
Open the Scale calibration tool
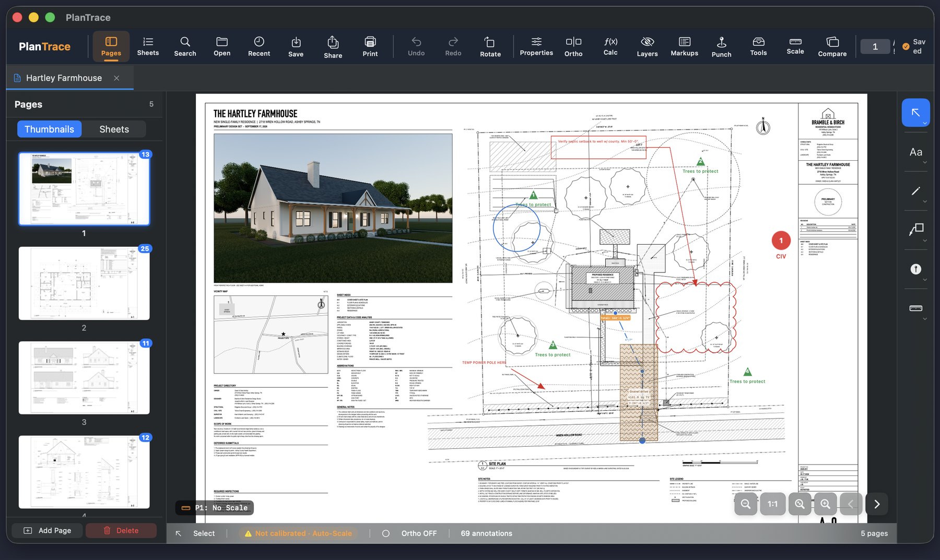(795, 46)
